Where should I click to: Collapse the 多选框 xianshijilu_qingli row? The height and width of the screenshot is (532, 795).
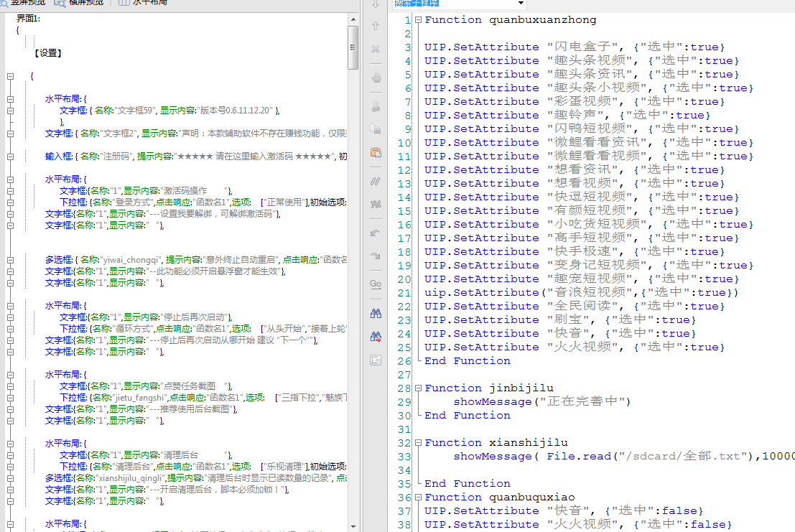coord(10,478)
